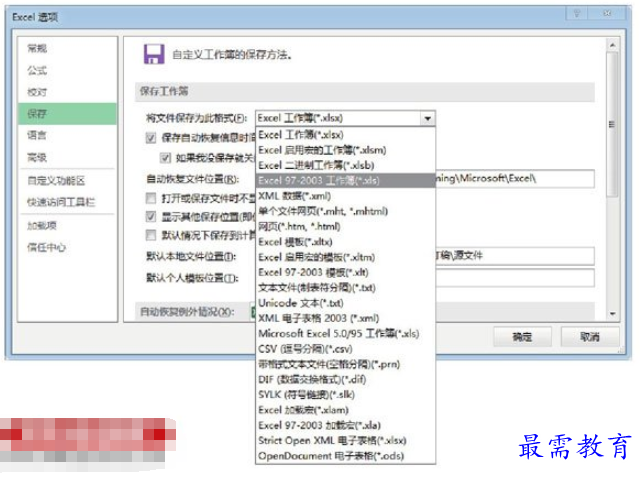Screen dimensions: 640x478
Task: Enable 打开或保存文件时不显示 checkbox
Action: [151, 198]
